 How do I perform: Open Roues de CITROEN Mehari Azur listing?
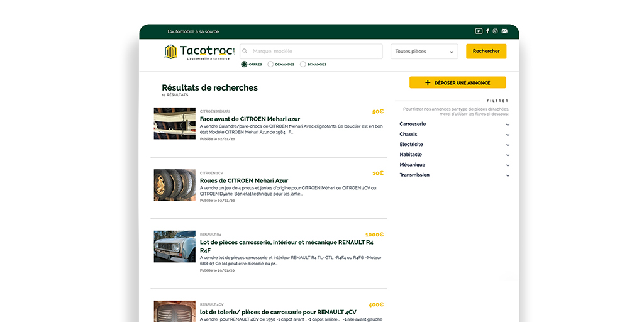pyautogui.click(x=244, y=180)
